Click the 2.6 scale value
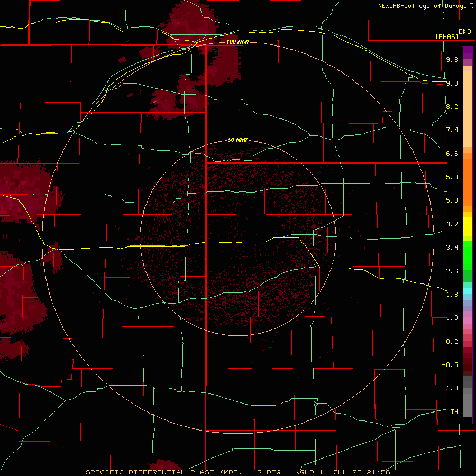 pyautogui.click(x=452, y=271)
